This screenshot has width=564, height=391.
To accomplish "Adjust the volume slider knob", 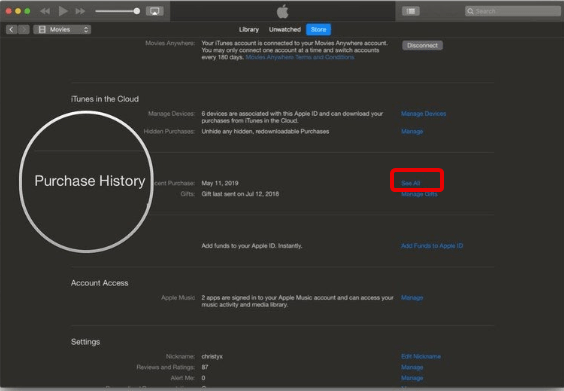I will tap(137, 11).
